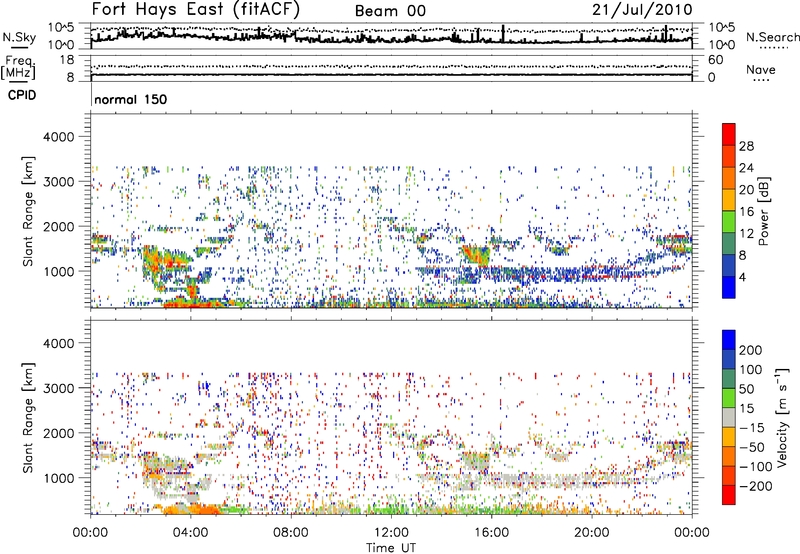Select Slant Range [km] label of power panel
Image resolution: width=800 pixels, height=554 pixels.
point(28,211)
